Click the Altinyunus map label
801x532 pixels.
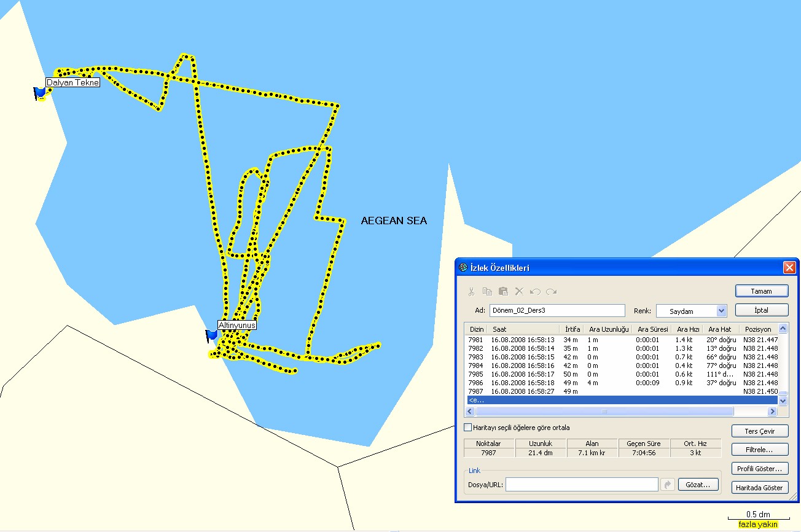click(x=237, y=325)
